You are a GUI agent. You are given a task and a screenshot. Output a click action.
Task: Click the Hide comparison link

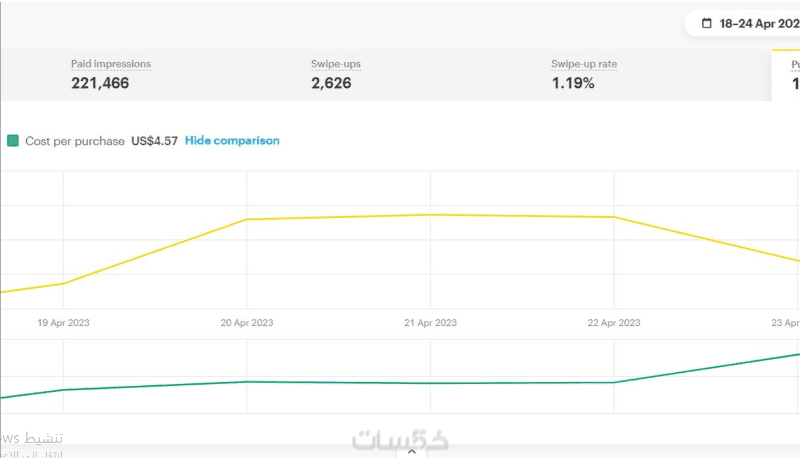coord(232,141)
